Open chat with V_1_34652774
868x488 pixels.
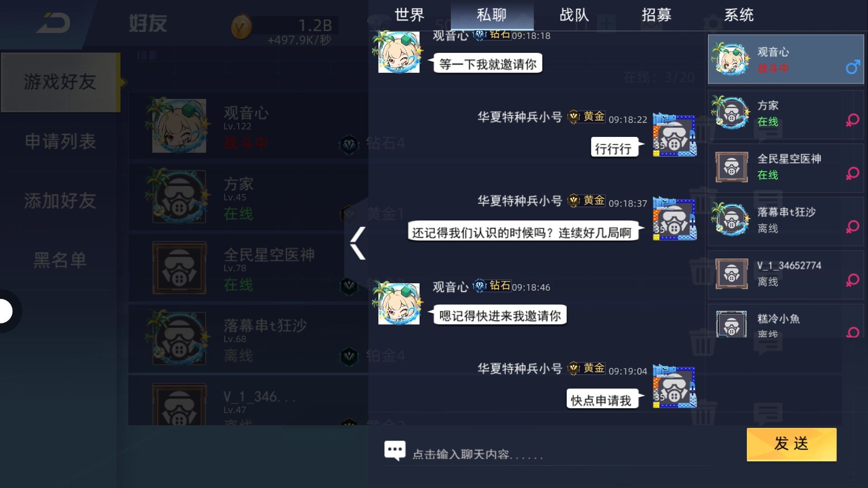[x=786, y=274]
